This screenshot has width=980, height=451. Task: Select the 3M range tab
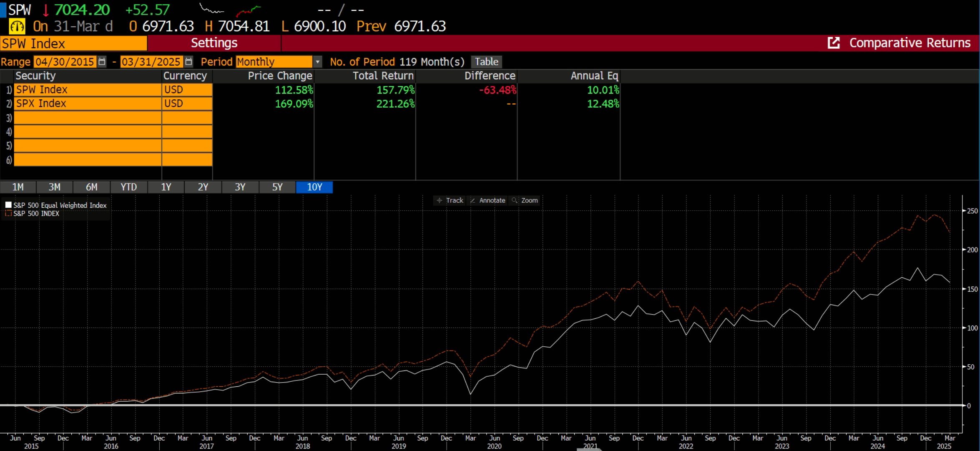(55, 187)
